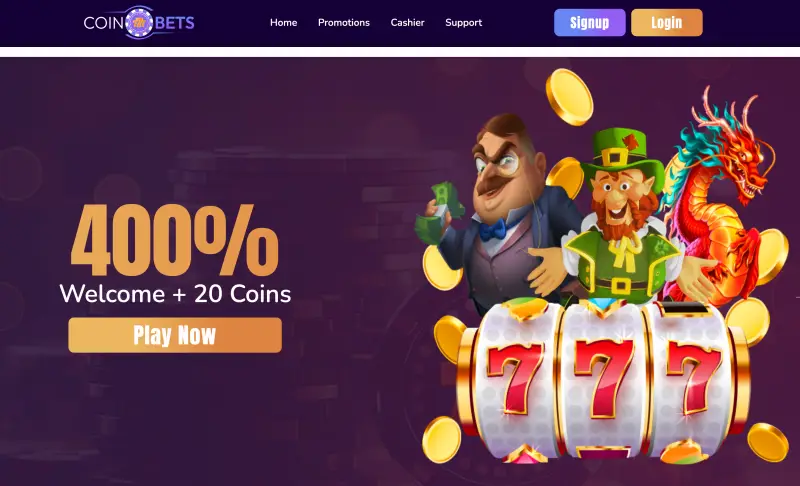The width and height of the screenshot is (800, 486).
Task: Click the CoinBets logo
Action: (139, 22)
